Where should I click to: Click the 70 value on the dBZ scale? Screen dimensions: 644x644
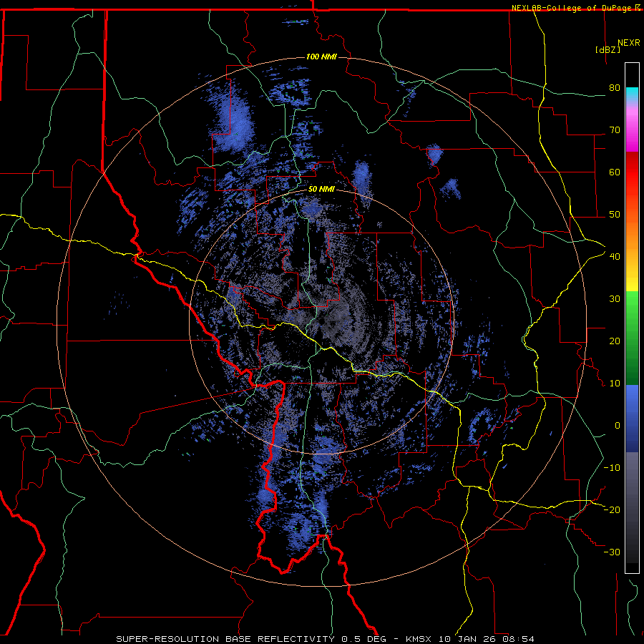[x=615, y=130]
